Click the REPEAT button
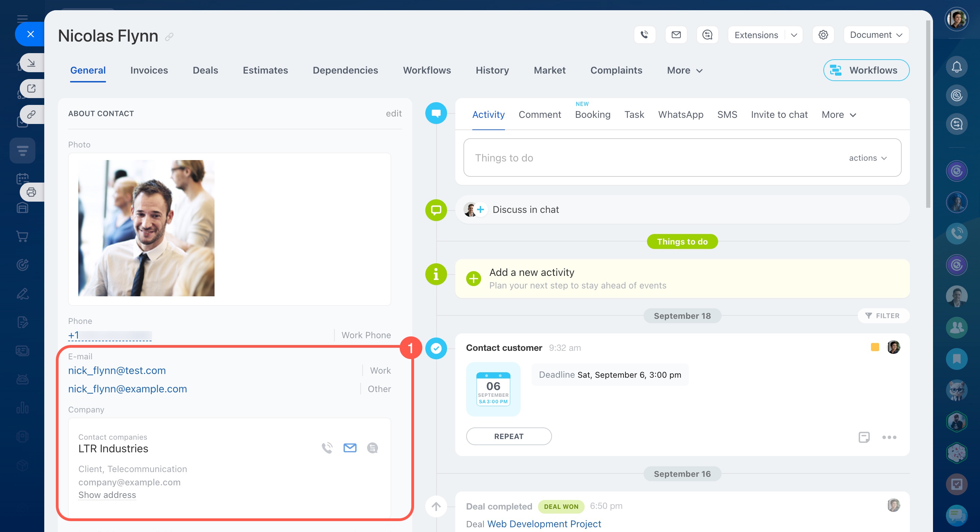Screen dimensions: 980x532 (x=508, y=436)
